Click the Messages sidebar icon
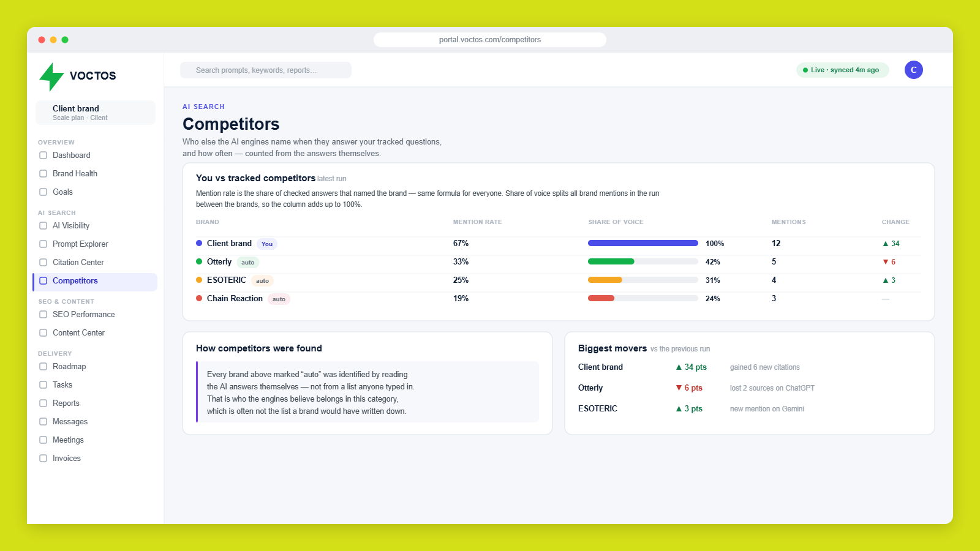Screen dimensions: 980x551 [x=43, y=422]
